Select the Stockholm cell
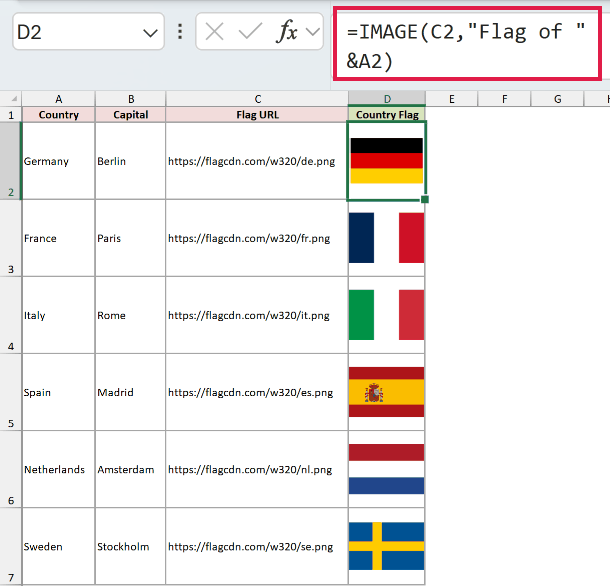The width and height of the screenshot is (610, 586). point(131,546)
